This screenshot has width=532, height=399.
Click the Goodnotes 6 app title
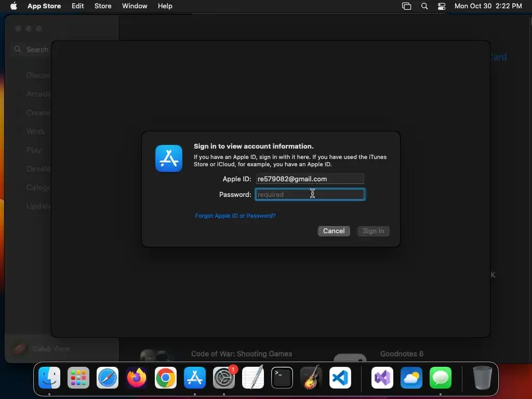tap(402, 354)
